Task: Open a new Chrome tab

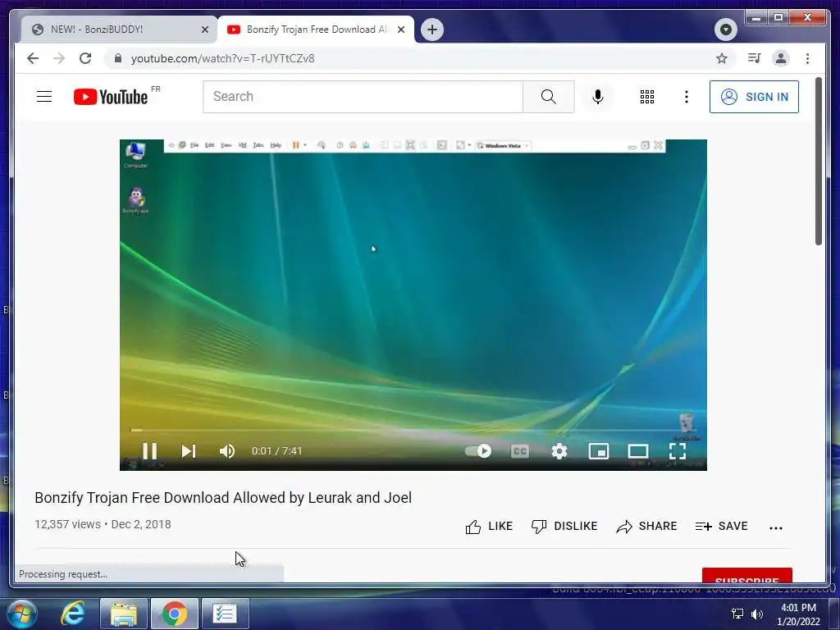Action: 432,30
